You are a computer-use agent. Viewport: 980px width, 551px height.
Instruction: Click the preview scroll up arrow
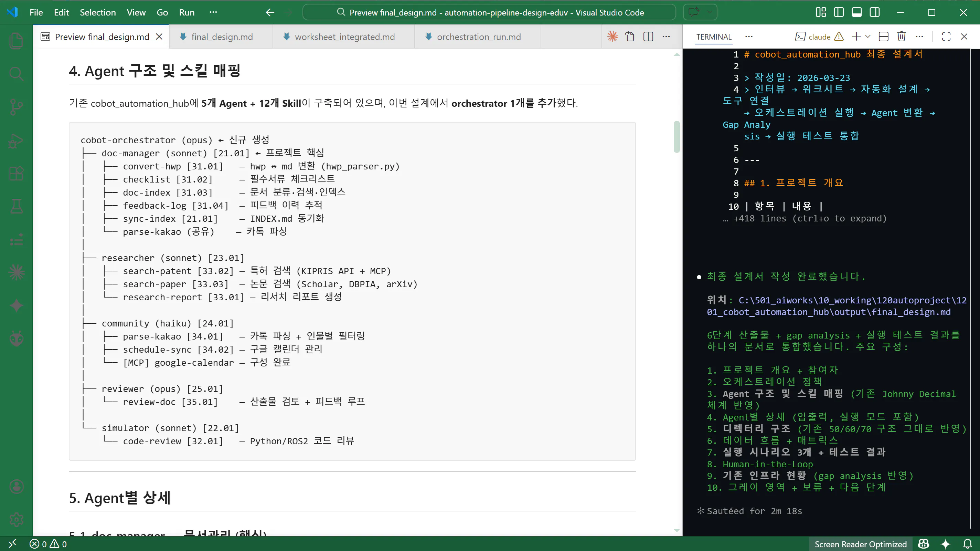(x=677, y=54)
